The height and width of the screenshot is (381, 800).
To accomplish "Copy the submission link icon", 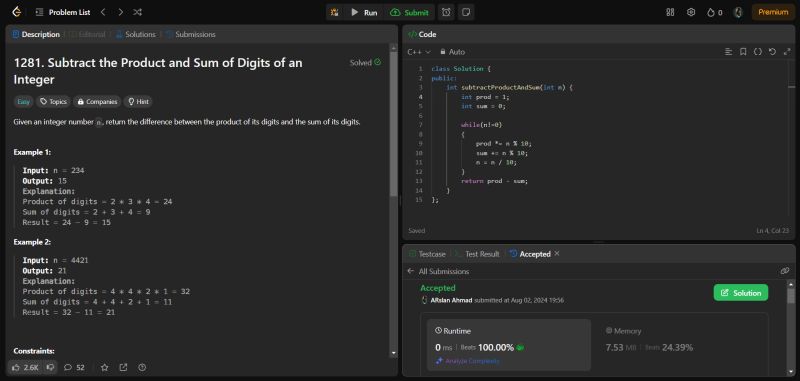I will [x=785, y=271].
